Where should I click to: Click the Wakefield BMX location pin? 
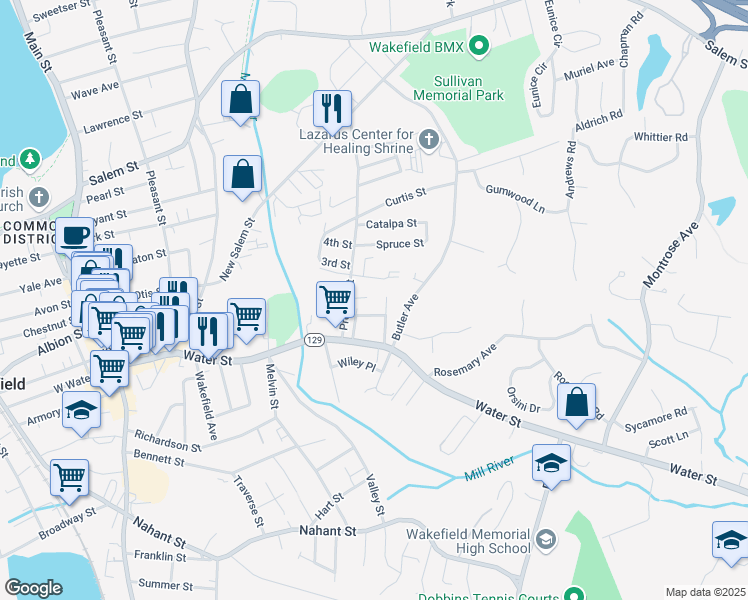479,46
